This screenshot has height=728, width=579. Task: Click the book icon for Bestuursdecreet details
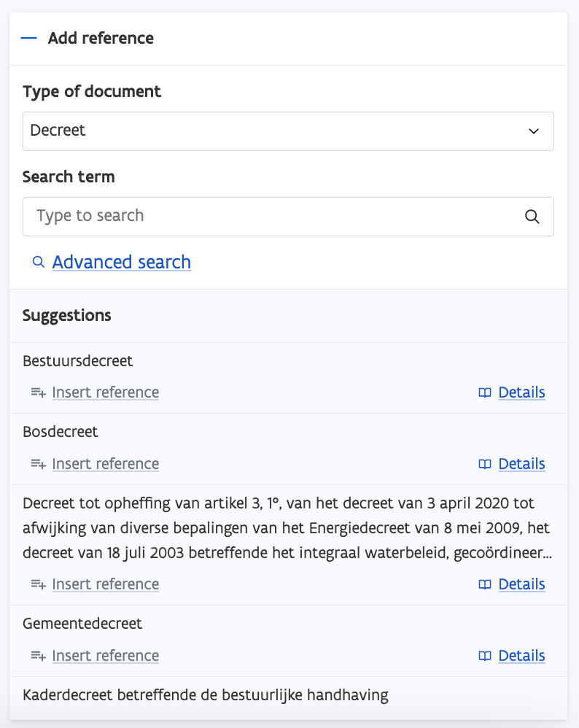click(485, 392)
